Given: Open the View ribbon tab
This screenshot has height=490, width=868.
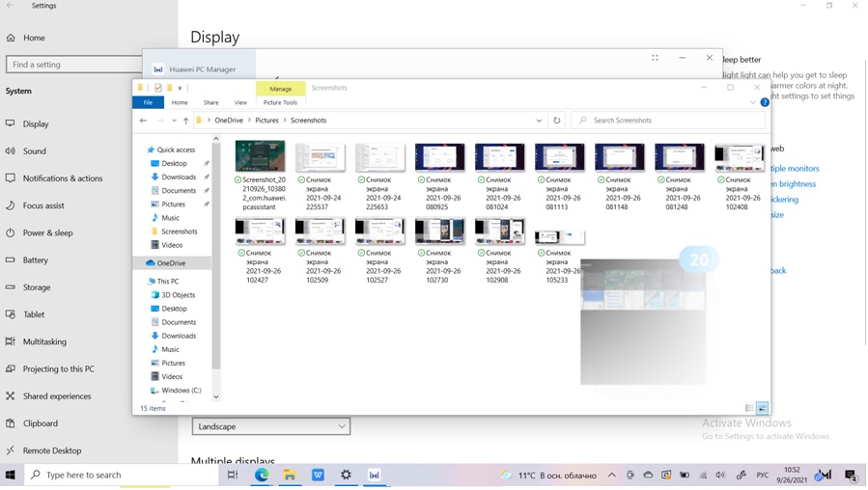Looking at the screenshot, I should 240,102.
